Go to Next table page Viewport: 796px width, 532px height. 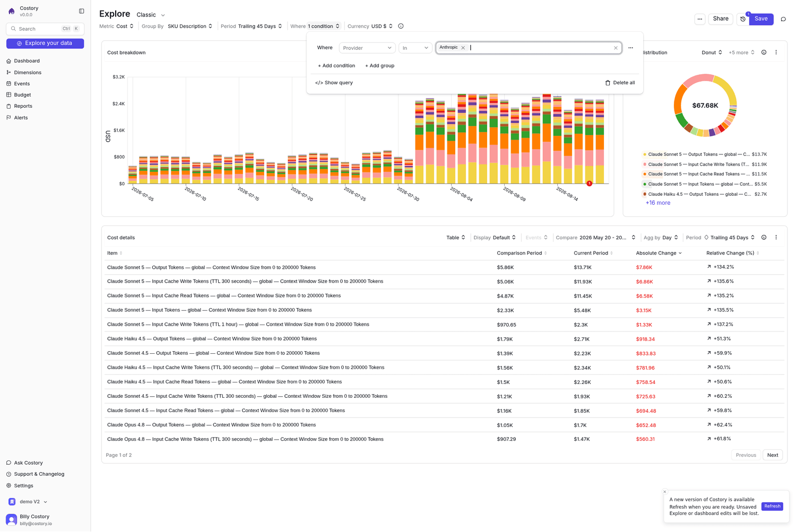773,455
